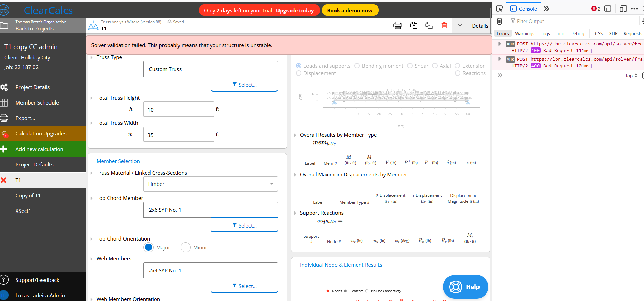Expand the Truss Type row triangle
This screenshot has width=644, height=301.
(x=91, y=57)
